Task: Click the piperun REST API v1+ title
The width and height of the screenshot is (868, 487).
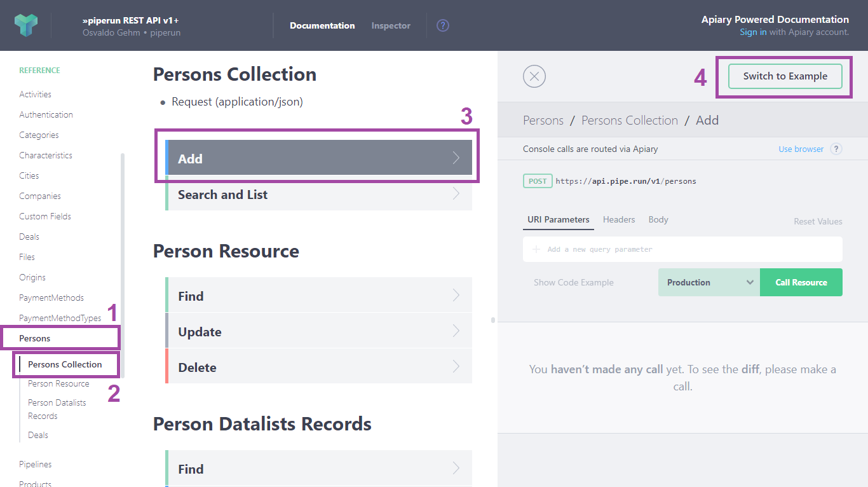Action: 130,20
